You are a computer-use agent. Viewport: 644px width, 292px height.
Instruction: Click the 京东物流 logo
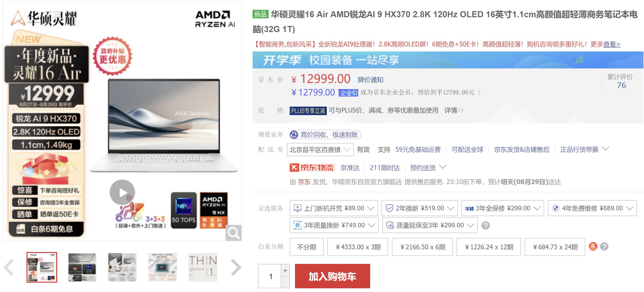coord(312,168)
